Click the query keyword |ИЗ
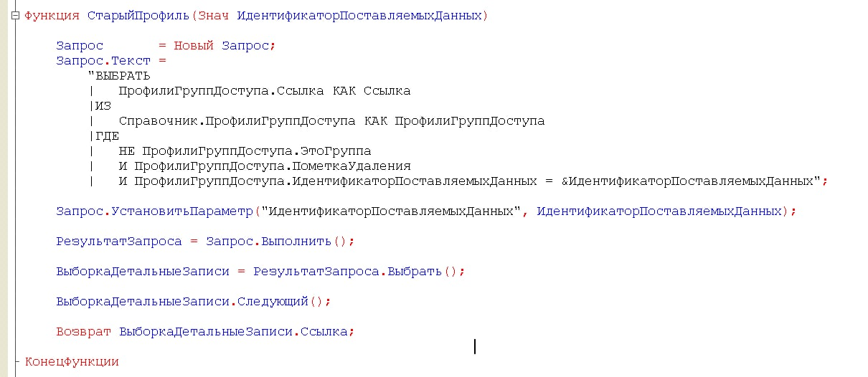868x377 pixels. pos(99,105)
